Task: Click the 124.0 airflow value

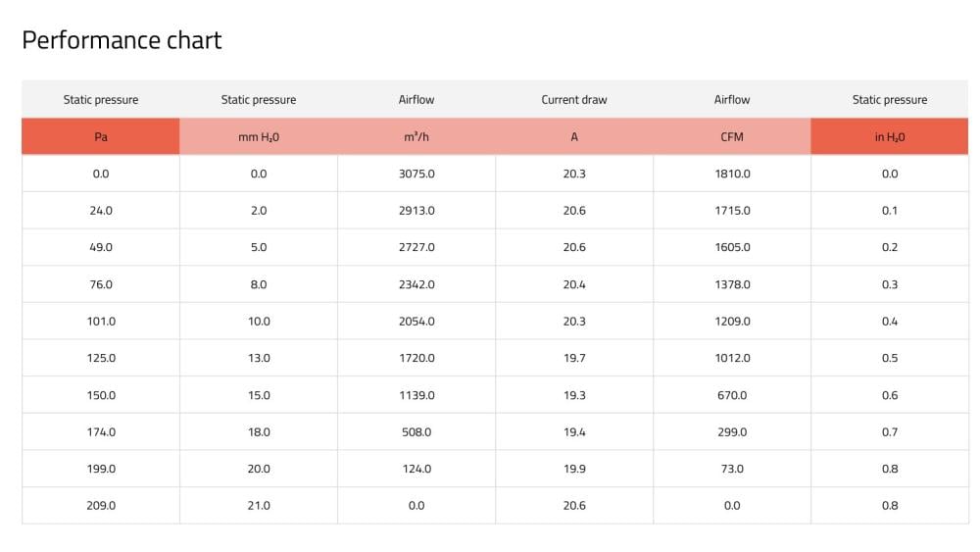Action: [416, 469]
